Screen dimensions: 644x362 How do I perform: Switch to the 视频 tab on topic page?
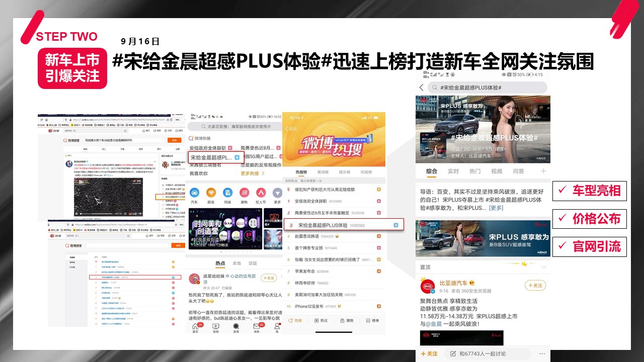497,171
